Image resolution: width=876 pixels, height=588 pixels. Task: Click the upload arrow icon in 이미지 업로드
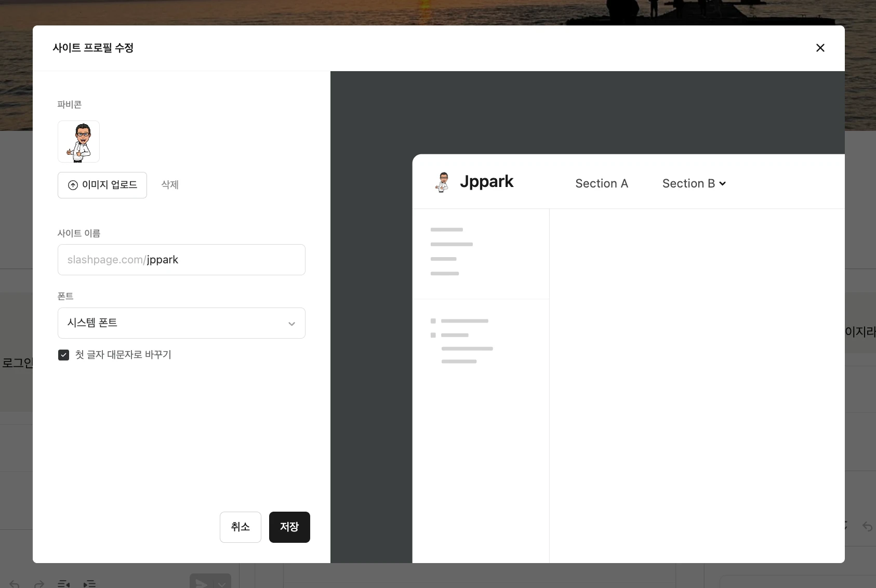click(x=73, y=185)
